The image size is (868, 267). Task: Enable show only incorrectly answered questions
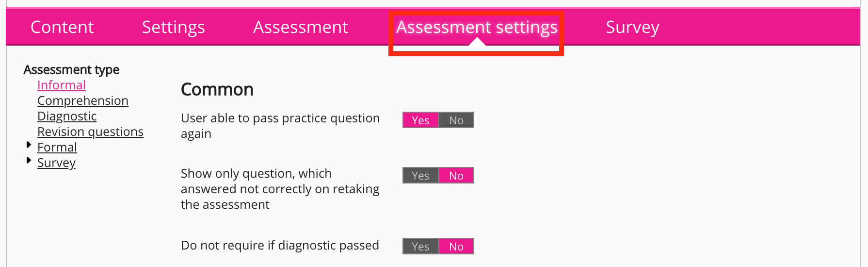[420, 175]
